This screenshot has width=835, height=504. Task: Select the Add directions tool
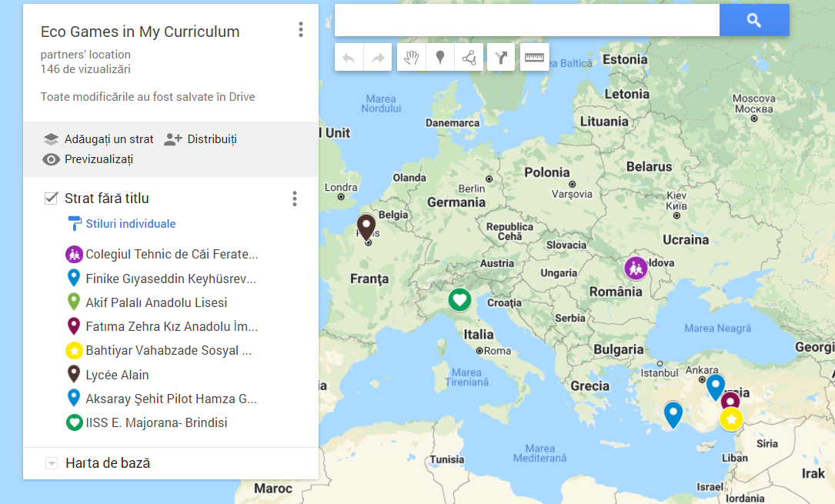tap(501, 58)
